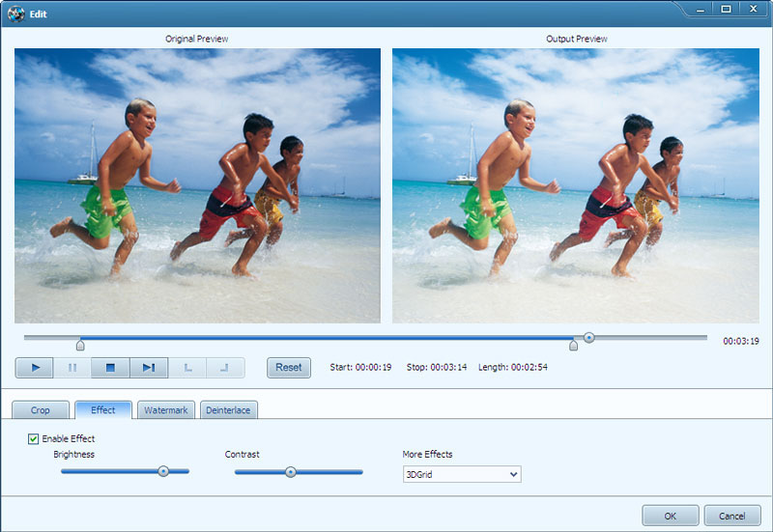Switch to the Crop tab

tap(41, 410)
